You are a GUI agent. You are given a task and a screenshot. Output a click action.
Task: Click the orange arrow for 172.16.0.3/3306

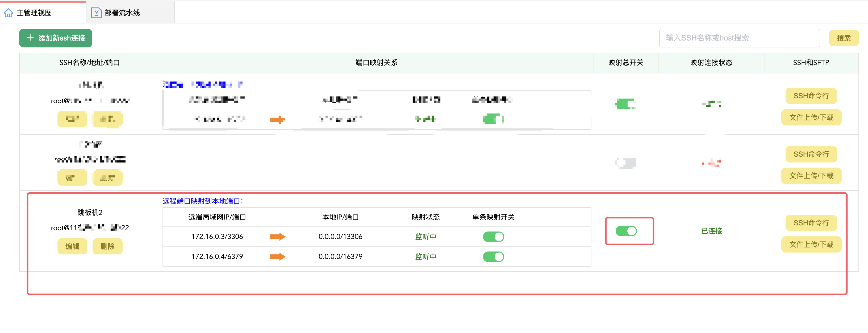[x=277, y=237]
